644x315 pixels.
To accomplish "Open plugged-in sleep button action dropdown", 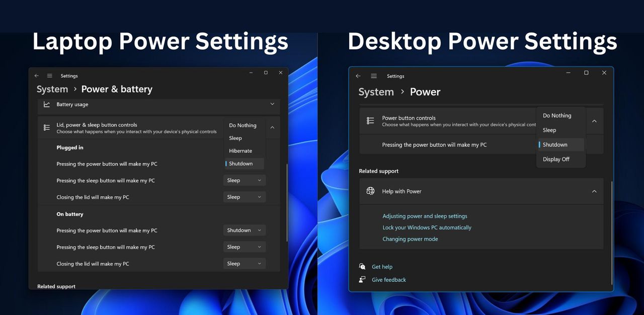I will [x=245, y=180].
